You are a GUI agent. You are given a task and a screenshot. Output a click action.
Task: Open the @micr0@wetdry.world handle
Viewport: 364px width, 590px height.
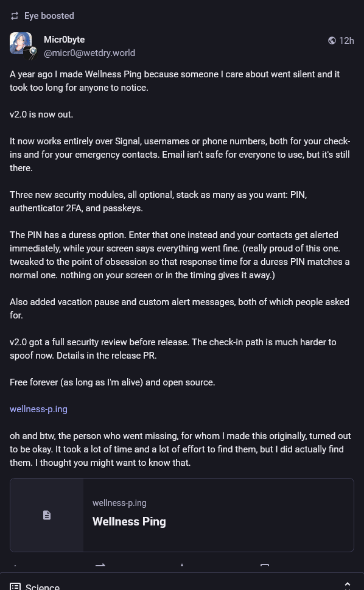point(89,53)
